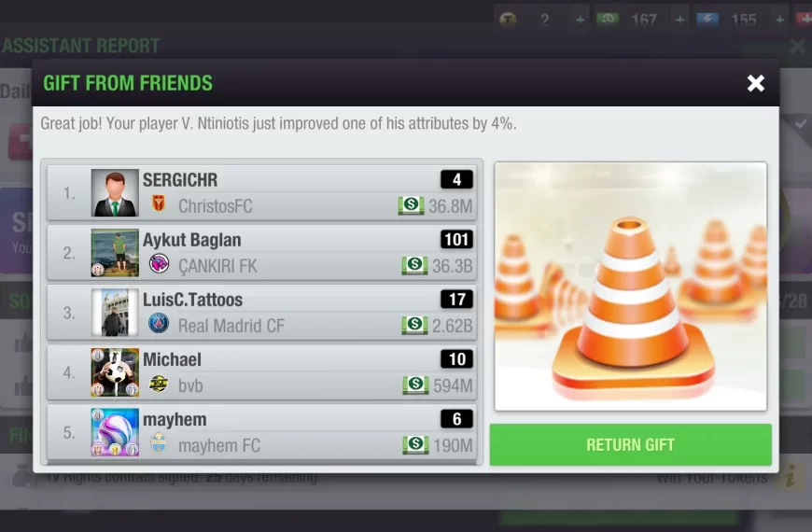Image resolution: width=812 pixels, height=532 pixels.
Task: Tap Michael's avatar with football
Action: point(115,372)
